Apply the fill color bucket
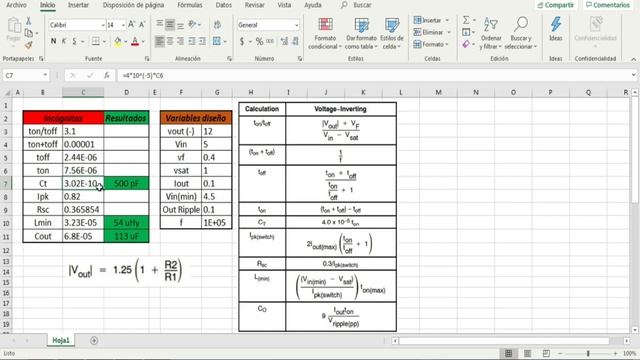Image resolution: width=640 pixels, height=360 pixels. 118,41
